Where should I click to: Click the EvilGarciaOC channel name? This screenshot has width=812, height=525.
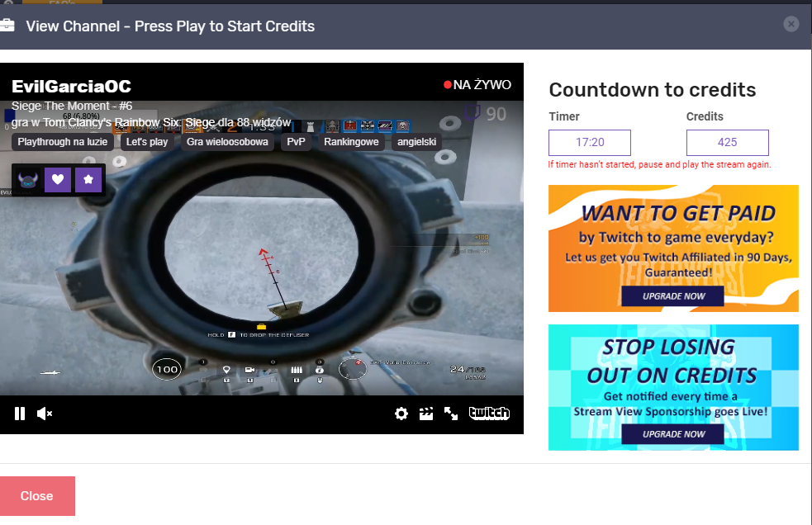pos(72,86)
